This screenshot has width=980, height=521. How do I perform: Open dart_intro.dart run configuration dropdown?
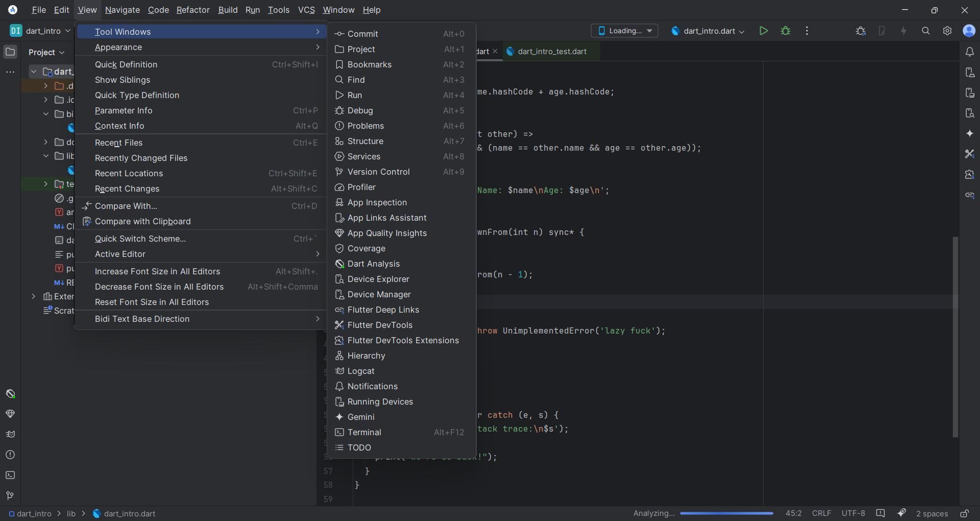tap(708, 31)
